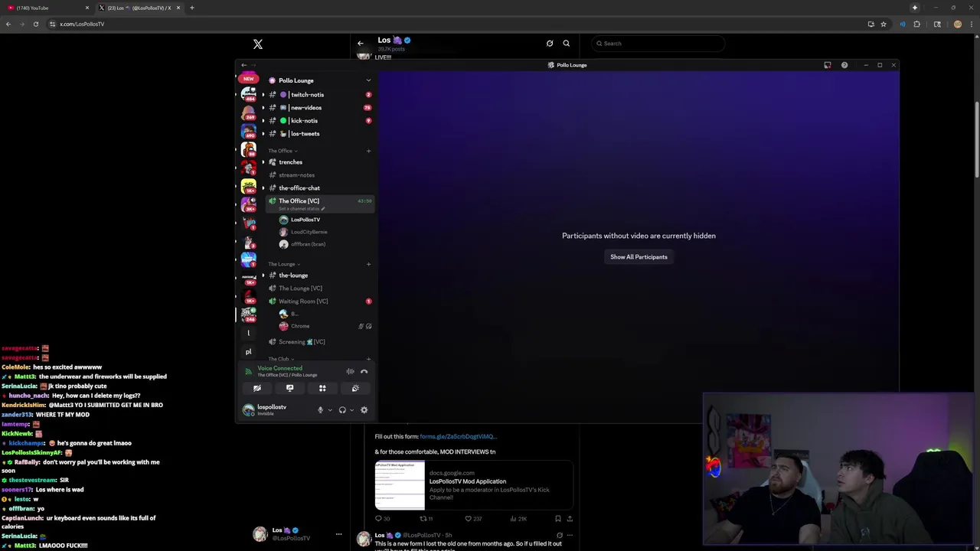Screen dimensions: 980x551
Task: Click lospollostv user panel avatar
Action: pos(248,410)
